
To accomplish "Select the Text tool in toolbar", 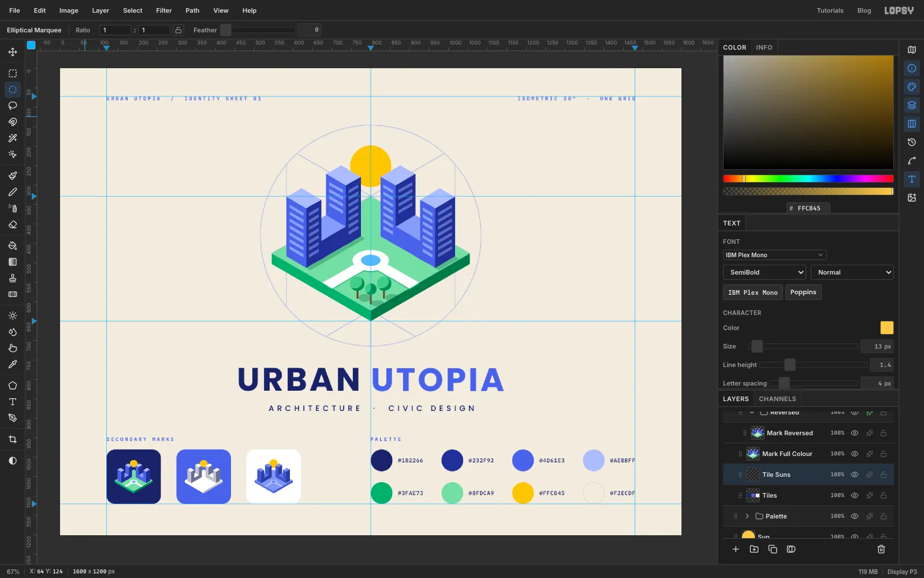I will [13, 402].
